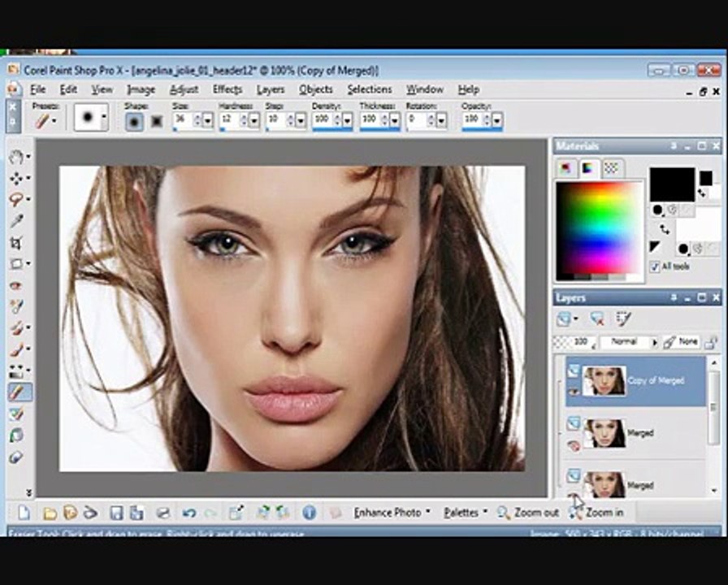Open the Help menu
The width and height of the screenshot is (728, 585).
coord(469,89)
